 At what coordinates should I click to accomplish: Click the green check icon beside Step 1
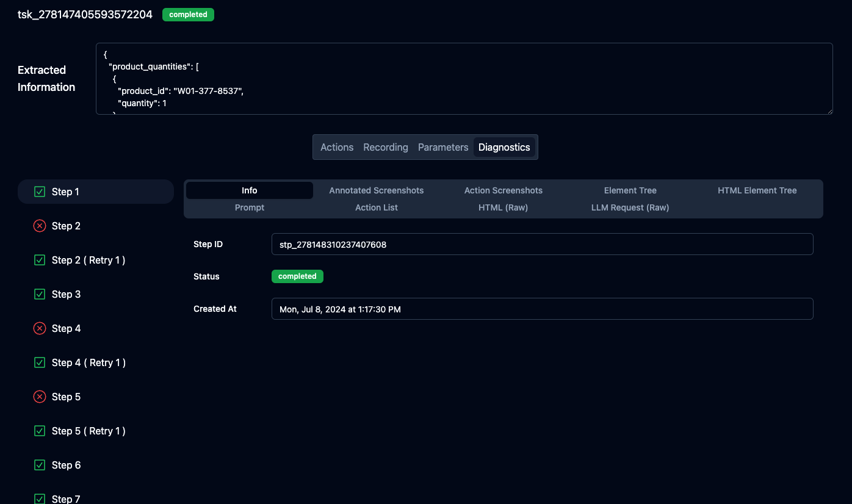pyautogui.click(x=40, y=192)
